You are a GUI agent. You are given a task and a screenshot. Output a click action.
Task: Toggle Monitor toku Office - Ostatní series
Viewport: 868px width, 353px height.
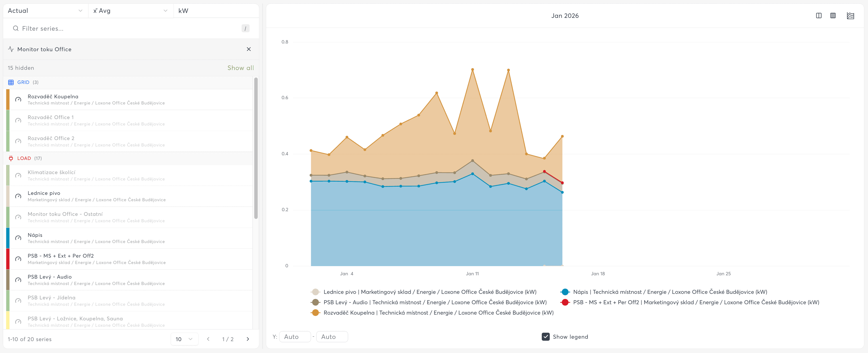tap(129, 217)
